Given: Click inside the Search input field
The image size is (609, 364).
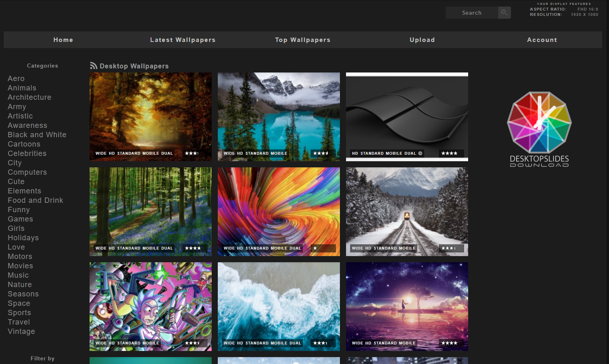Looking at the screenshot, I should point(471,13).
